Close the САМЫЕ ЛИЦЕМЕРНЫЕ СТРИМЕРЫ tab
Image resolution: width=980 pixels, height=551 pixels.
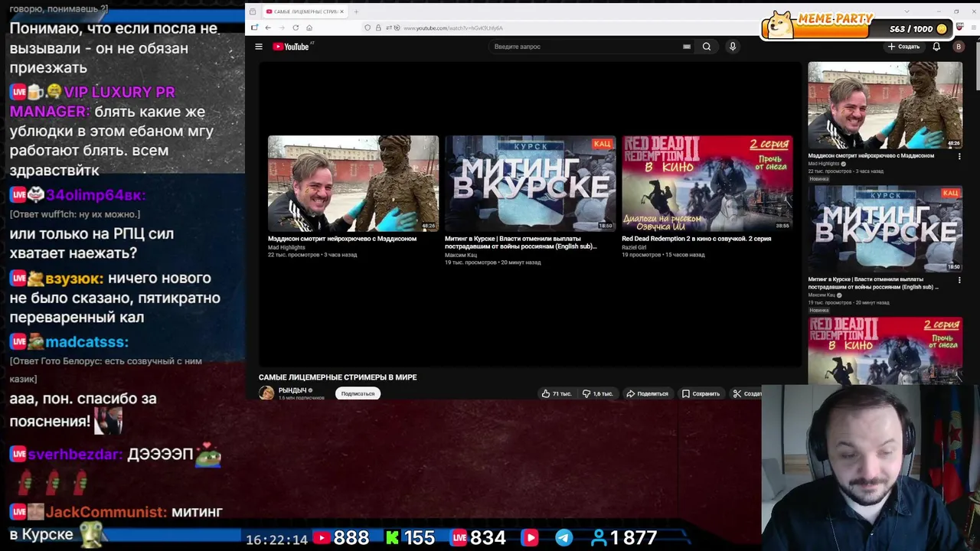(342, 11)
